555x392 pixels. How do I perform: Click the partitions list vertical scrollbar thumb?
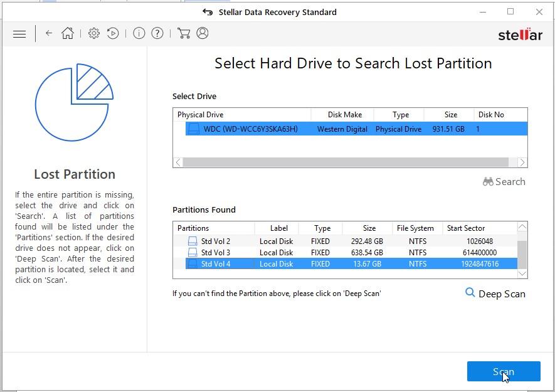coord(522,254)
